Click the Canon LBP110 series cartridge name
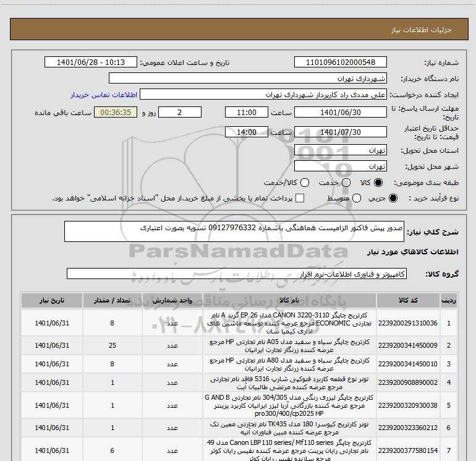This screenshot has width=476, height=461. [x=289, y=450]
